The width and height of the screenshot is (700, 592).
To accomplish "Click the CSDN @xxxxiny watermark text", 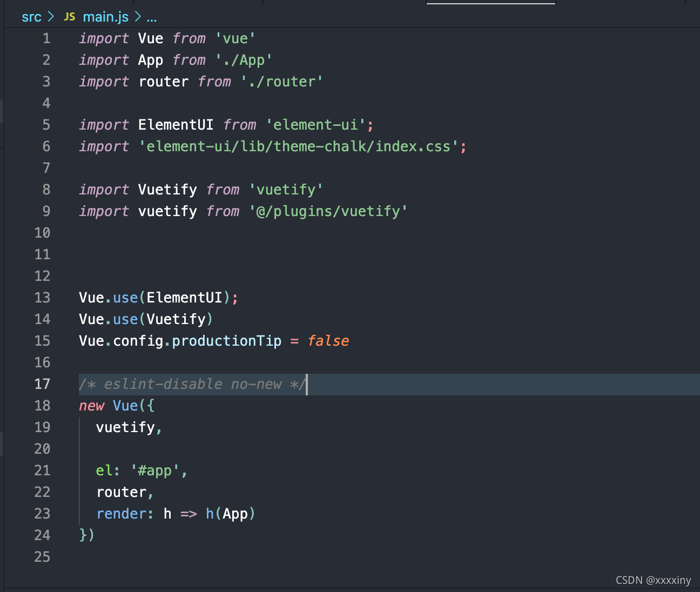I will coord(654,580).
